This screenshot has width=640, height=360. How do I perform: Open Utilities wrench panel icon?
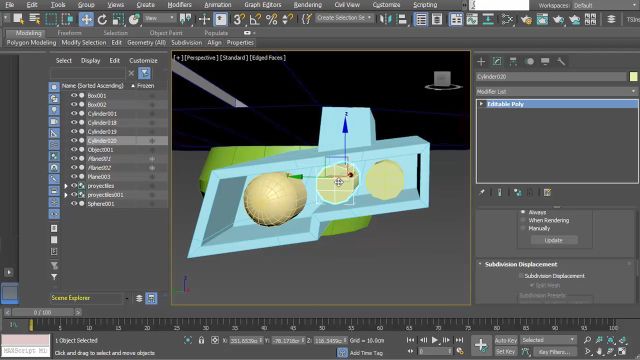[561, 62]
